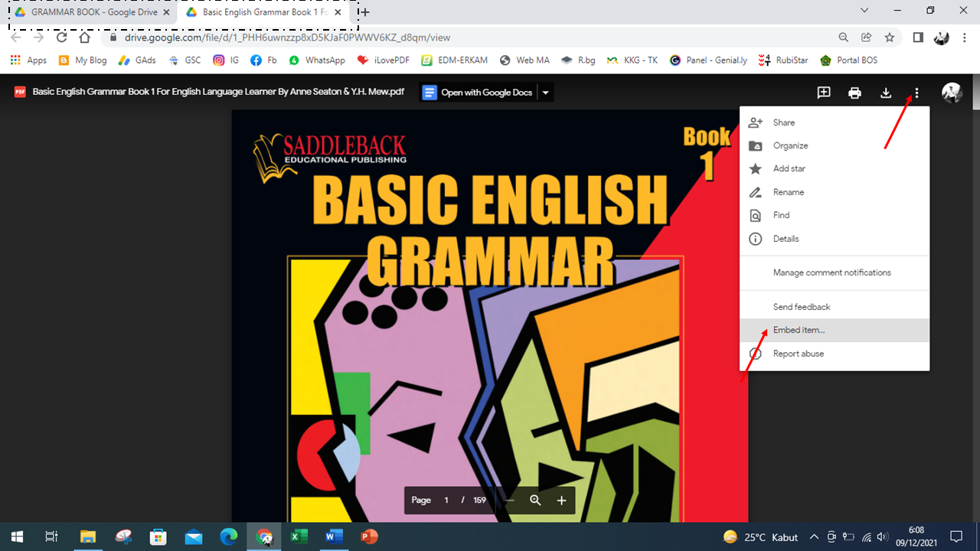This screenshot has width=980, height=551.
Task: Select Embed item... in the menu
Action: click(x=835, y=331)
